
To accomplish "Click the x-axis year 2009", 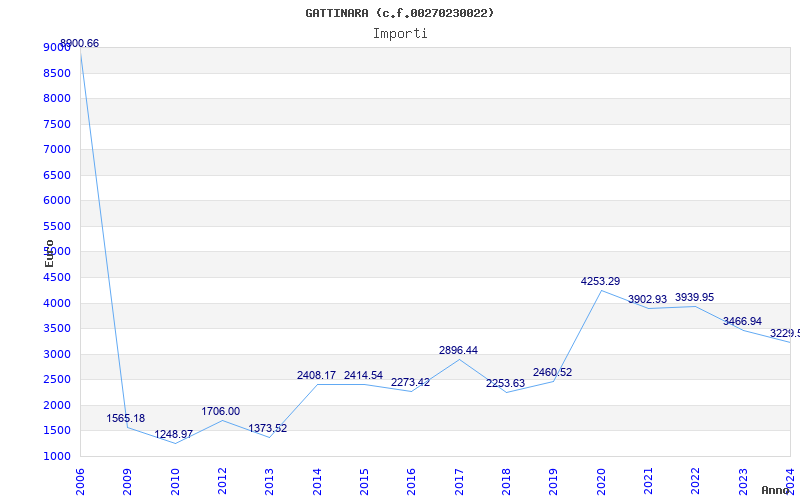I will [128, 482].
